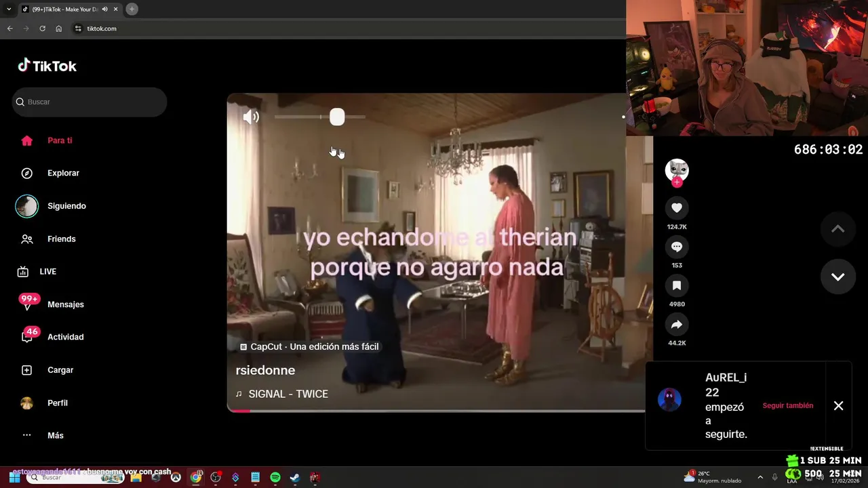Mute the TikTok tab audio icon

[104, 9]
